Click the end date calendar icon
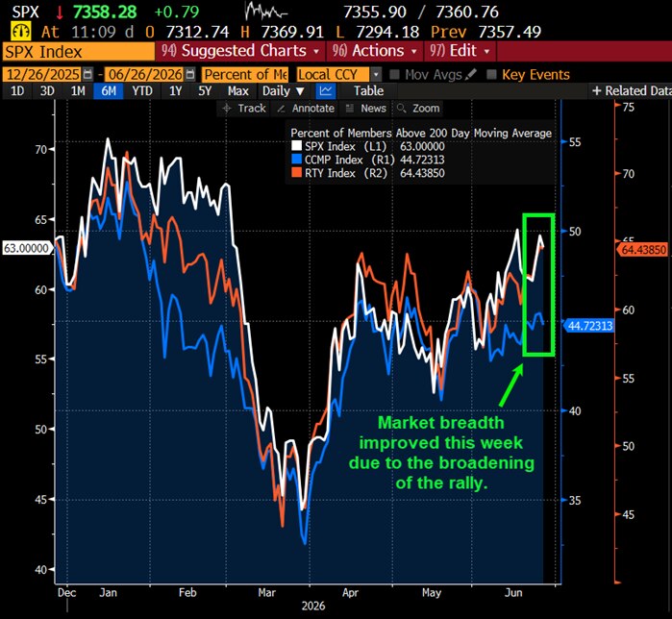 [190, 74]
